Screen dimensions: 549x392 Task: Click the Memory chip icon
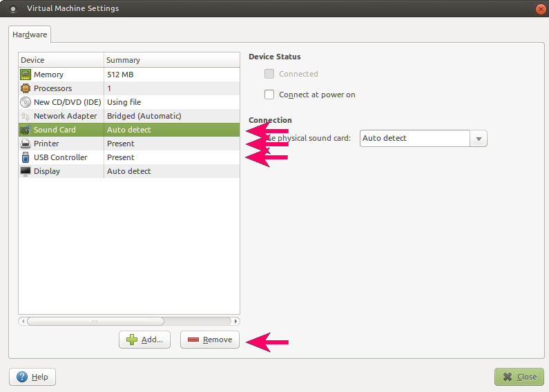26,75
